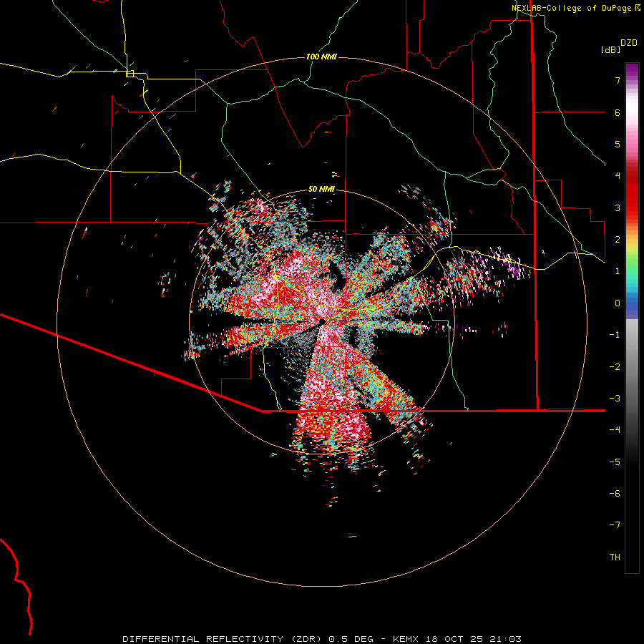The image size is (644, 644).
Task: Click the -5 value on color scale
Action: point(615,462)
